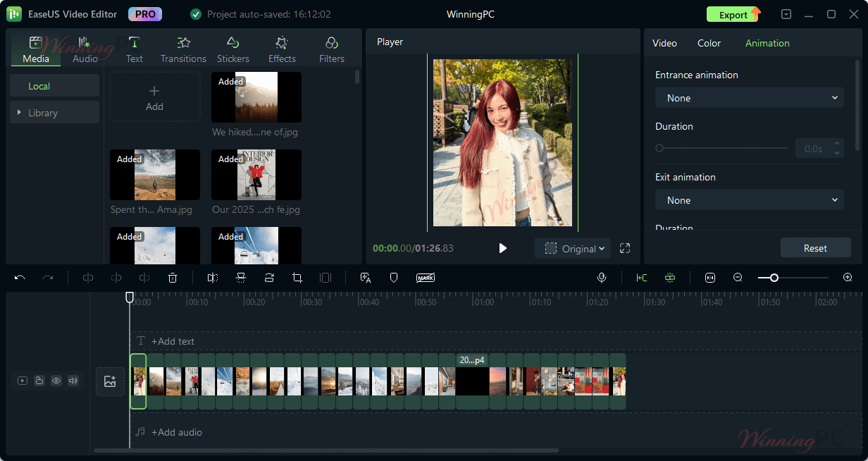The image size is (868, 461).
Task: Open the Exit animation dropdown
Action: 750,200
